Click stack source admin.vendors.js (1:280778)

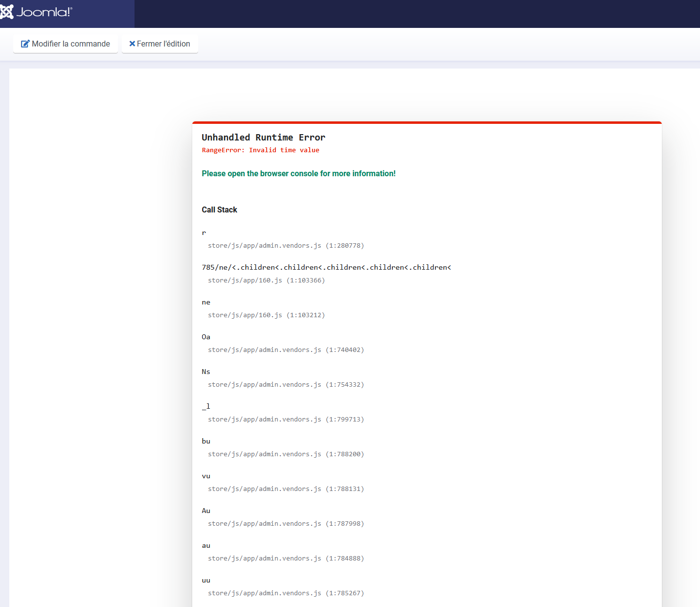[286, 246]
